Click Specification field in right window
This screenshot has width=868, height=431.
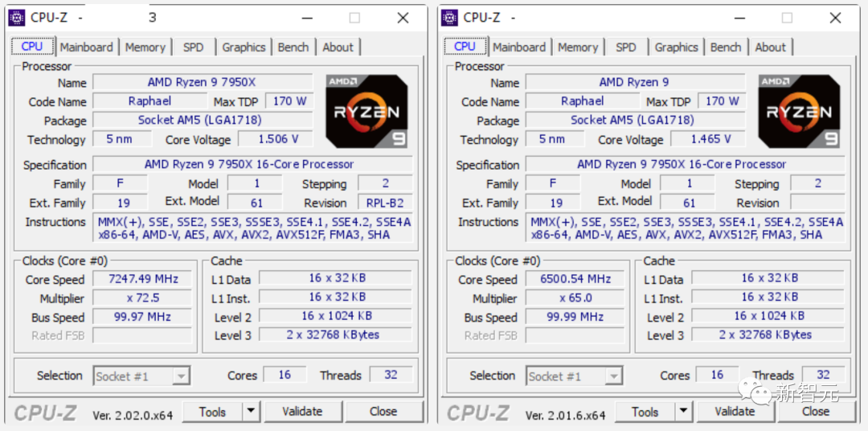pos(686,165)
